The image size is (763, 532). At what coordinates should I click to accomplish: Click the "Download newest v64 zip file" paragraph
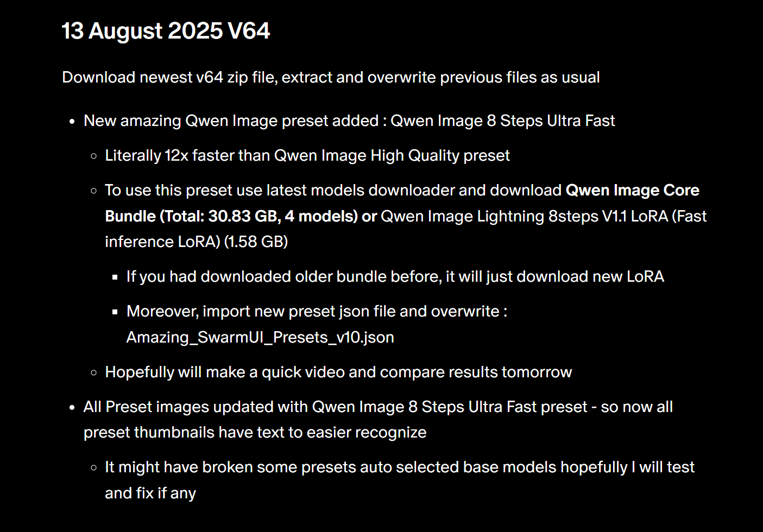pyautogui.click(x=330, y=77)
